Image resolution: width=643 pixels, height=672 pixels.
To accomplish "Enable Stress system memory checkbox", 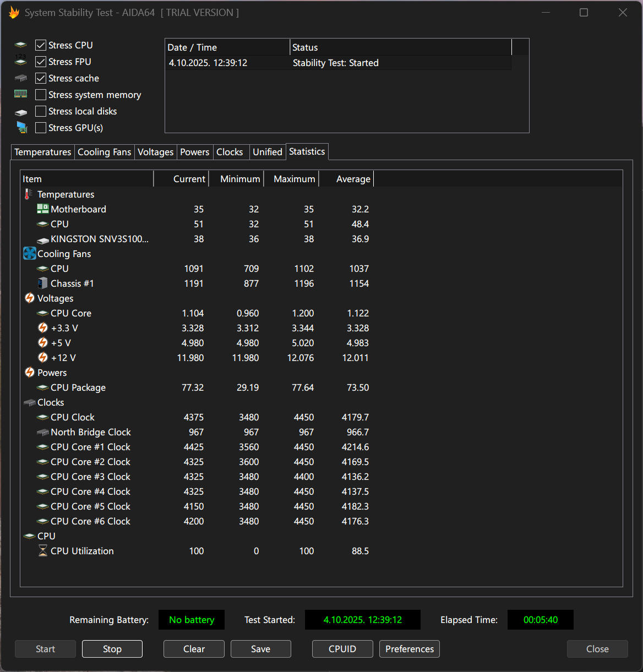I will (41, 95).
